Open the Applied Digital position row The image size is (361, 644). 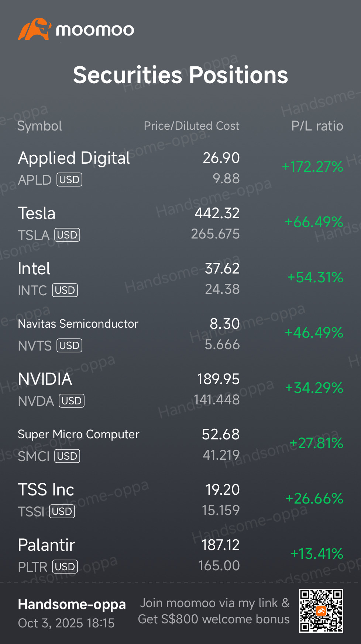180,168
